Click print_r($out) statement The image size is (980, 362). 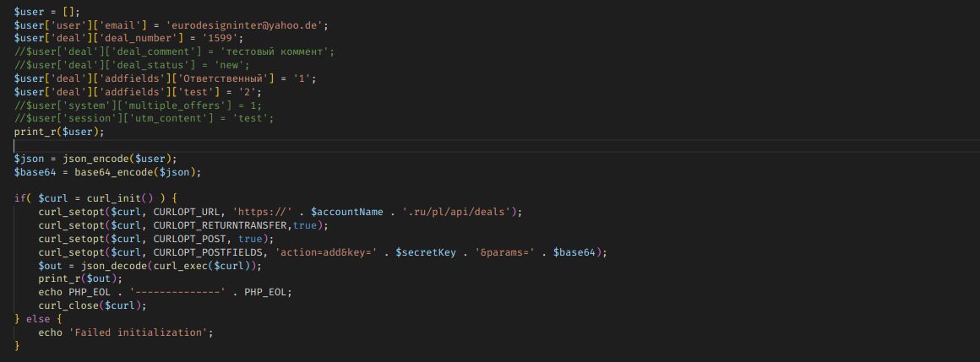pyautogui.click(x=80, y=279)
